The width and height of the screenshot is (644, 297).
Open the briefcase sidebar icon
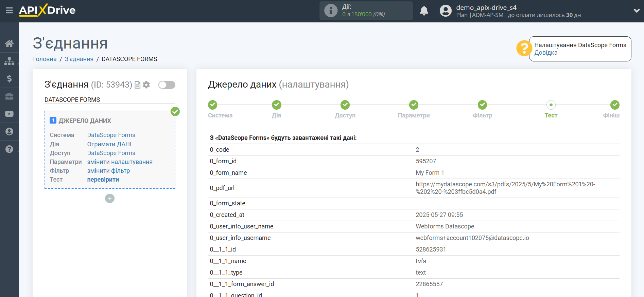tap(9, 96)
